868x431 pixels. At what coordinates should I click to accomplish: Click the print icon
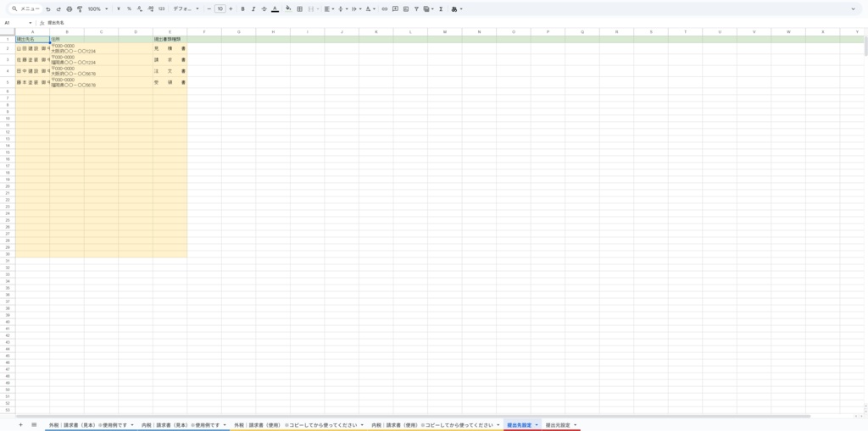point(69,8)
